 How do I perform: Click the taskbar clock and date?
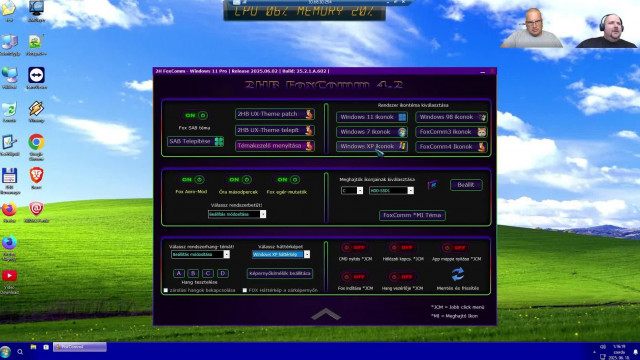619,352
